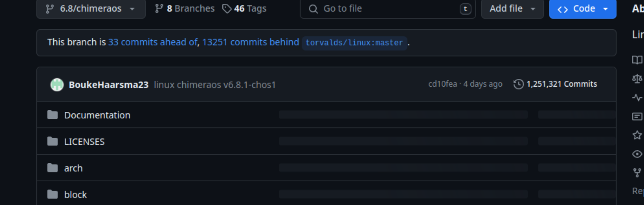Open commit message linux chimeraos v6.8.1-chos1

pyautogui.click(x=215, y=85)
